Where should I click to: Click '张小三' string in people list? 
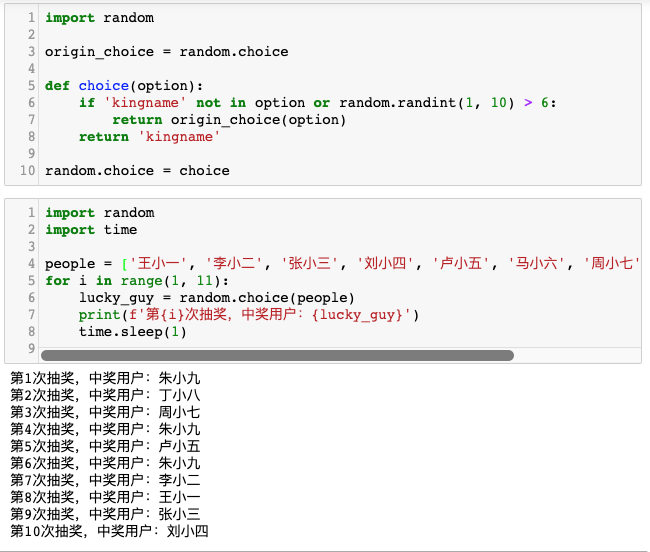[x=309, y=264]
